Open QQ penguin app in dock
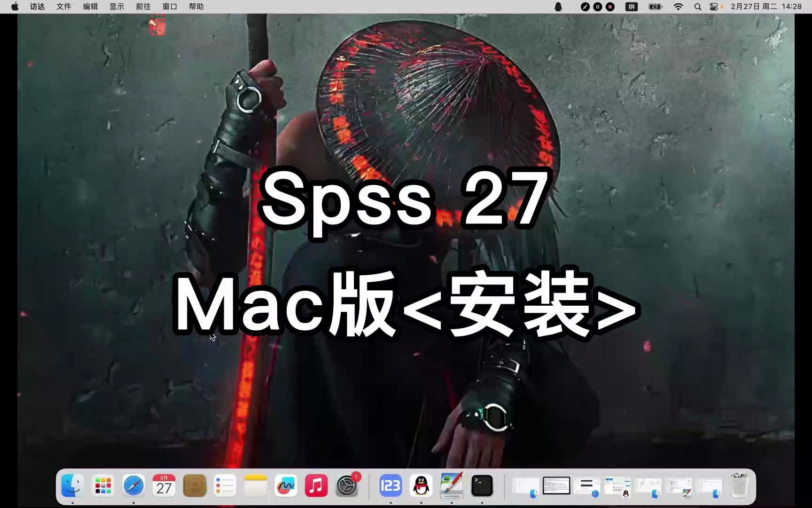 (421, 485)
